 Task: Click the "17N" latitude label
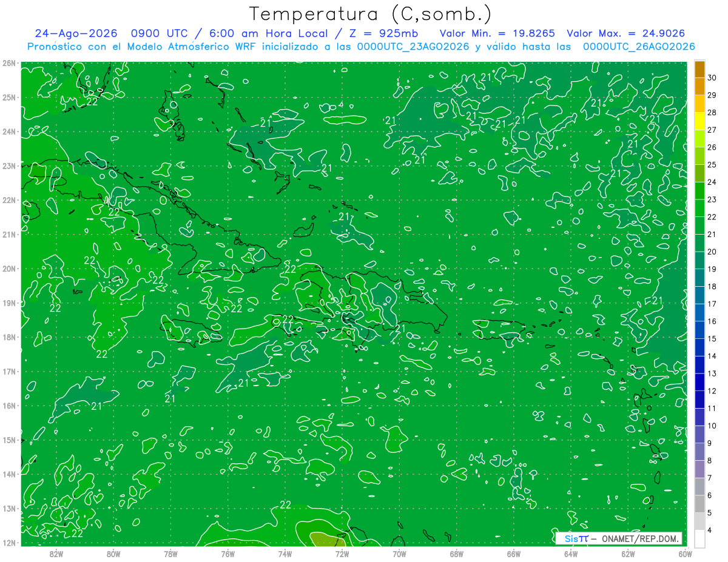point(8,371)
